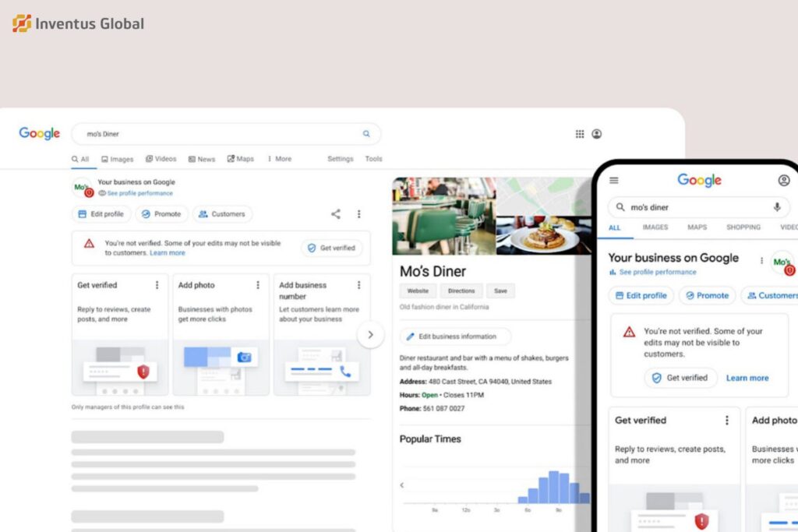Open the mobile Your business three-dot menu
Viewport: 798px width, 532px height.
pyautogui.click(x=761, y=260)
